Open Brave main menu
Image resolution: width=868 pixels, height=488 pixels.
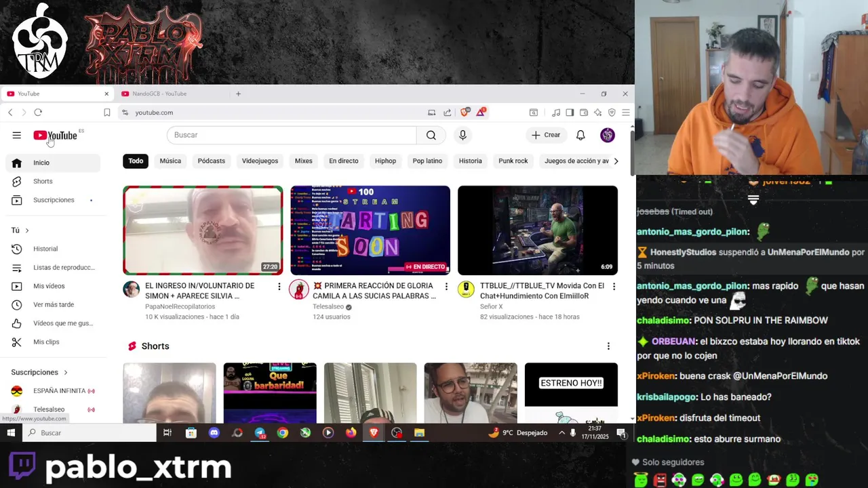coord(625,113)
